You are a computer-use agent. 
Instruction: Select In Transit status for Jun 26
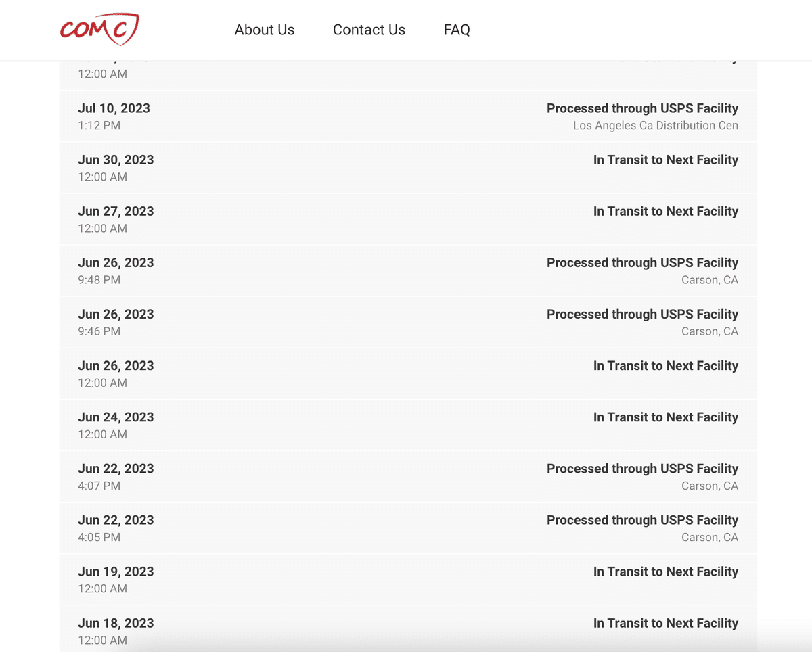666,365
